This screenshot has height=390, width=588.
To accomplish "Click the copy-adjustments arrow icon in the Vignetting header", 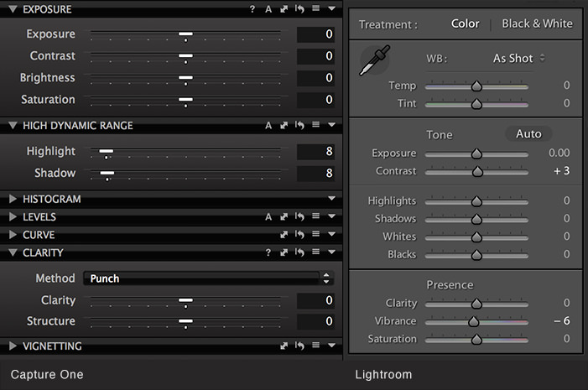I will pos(284,346).
